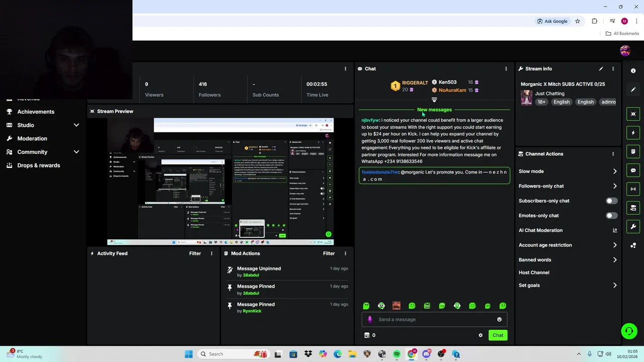Click the brown face emote in chat

tap(396, 306)
